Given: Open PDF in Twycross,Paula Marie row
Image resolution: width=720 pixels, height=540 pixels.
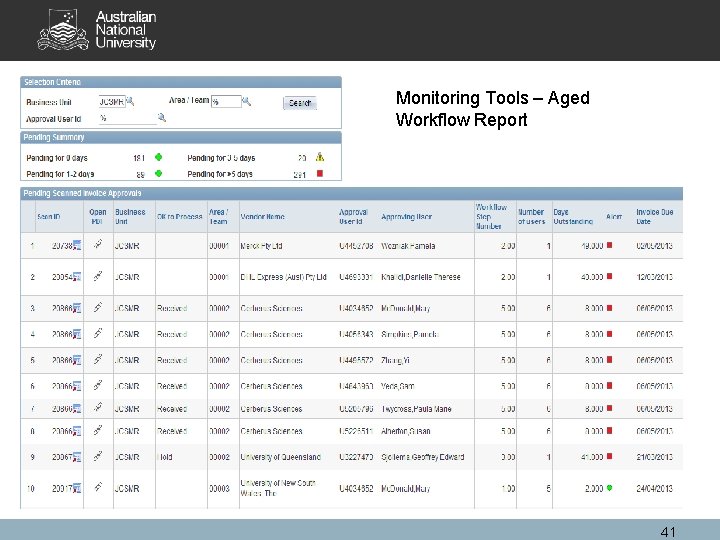Looking at the screenshot, I should click(98, 407).
